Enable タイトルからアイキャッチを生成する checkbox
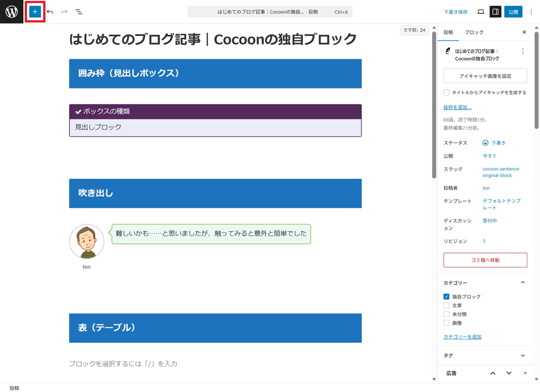540x392 pixels. pos(446,93)
